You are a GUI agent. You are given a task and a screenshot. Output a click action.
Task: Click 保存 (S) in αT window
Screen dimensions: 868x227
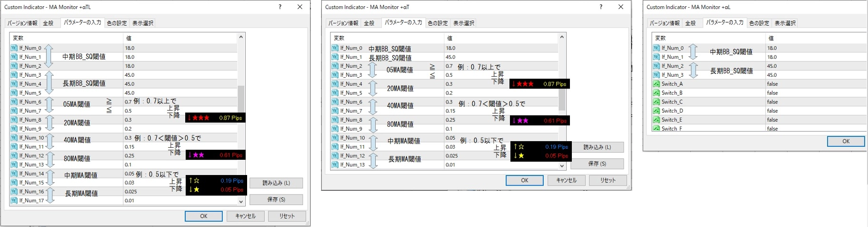597,164
